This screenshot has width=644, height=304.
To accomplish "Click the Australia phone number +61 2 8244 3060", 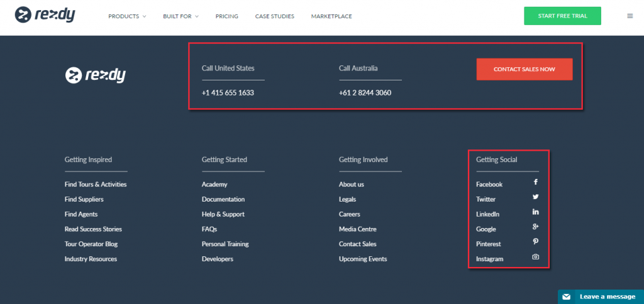I will point(365,93).
